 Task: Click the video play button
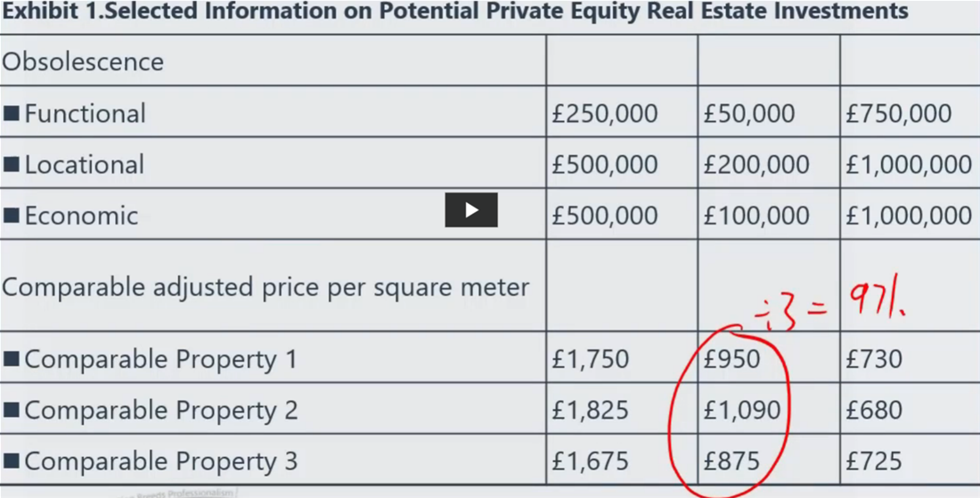pyautogui.click(x=471, y=210)
